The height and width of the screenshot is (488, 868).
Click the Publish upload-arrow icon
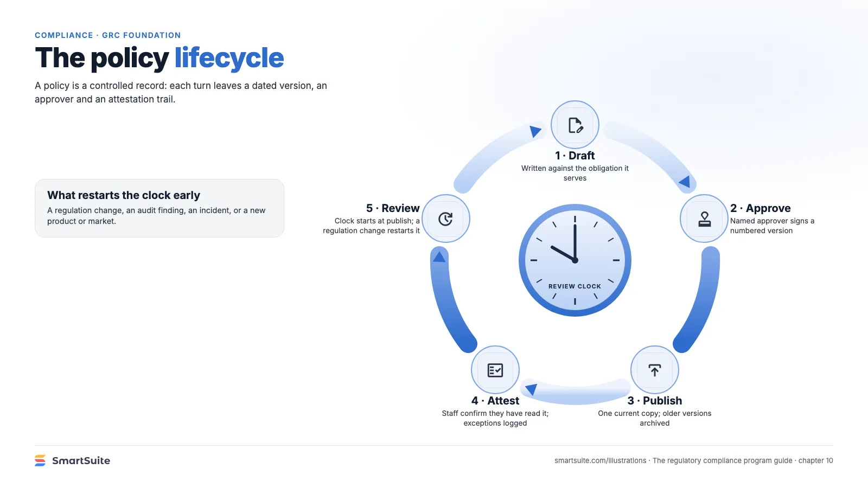(655, 370)
